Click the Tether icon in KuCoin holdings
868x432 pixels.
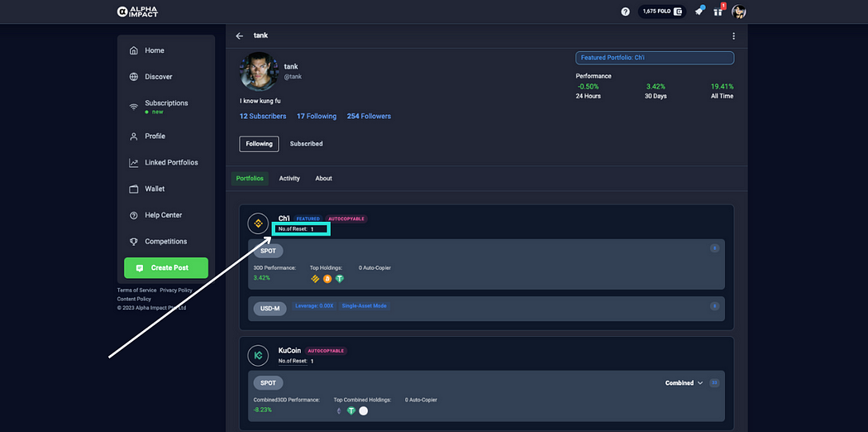351,411
